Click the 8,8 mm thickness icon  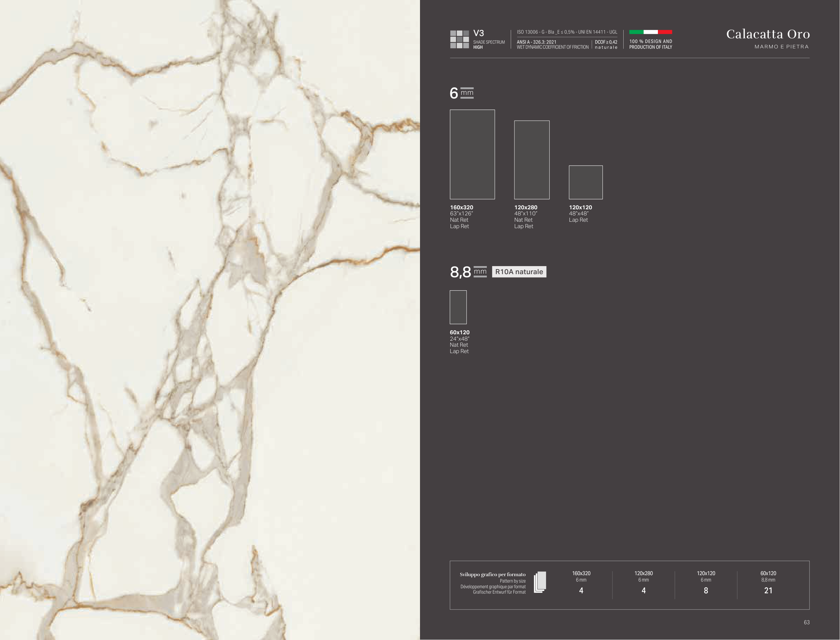point(480,271)
